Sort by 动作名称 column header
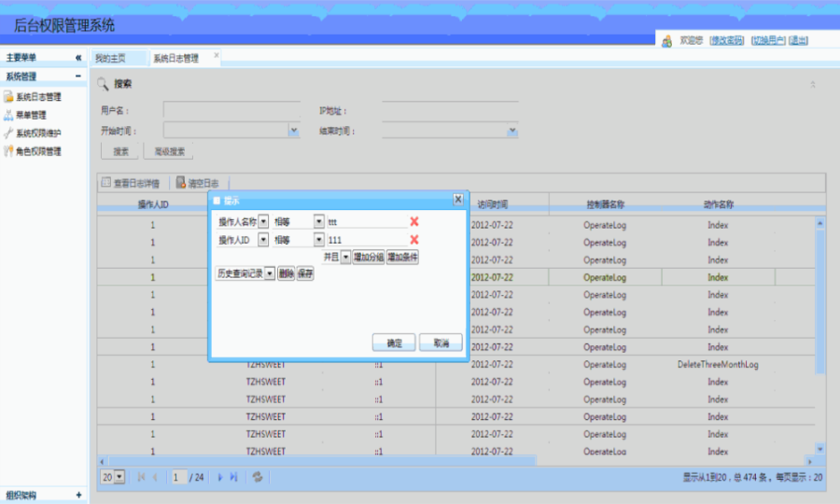This screenshot has height=504, width=840. (719, 204)
